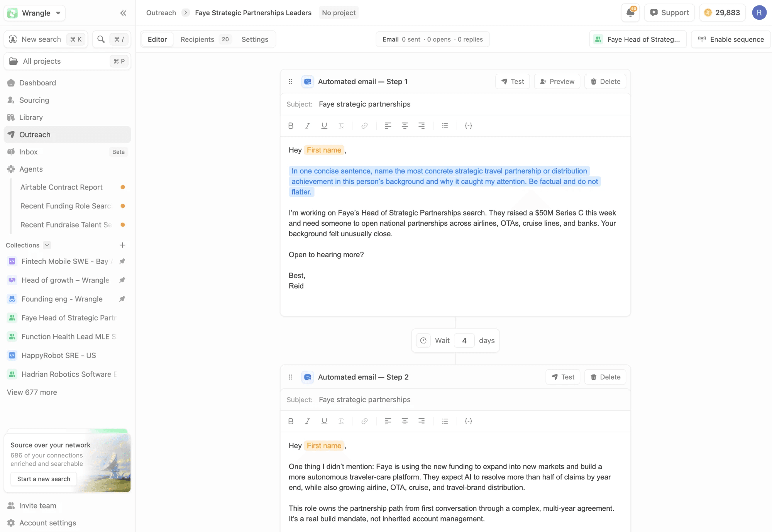This screenshot has height=532, width=772.
Task: Open the Wrangle workspace dropdown
Action: pyautogui.click(x=35, y=13)
